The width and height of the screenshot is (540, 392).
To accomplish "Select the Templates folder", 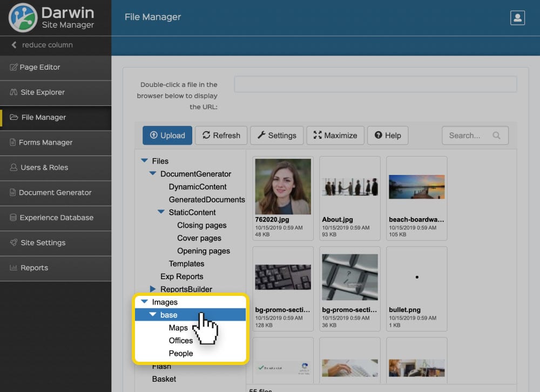I will (186, 264).
